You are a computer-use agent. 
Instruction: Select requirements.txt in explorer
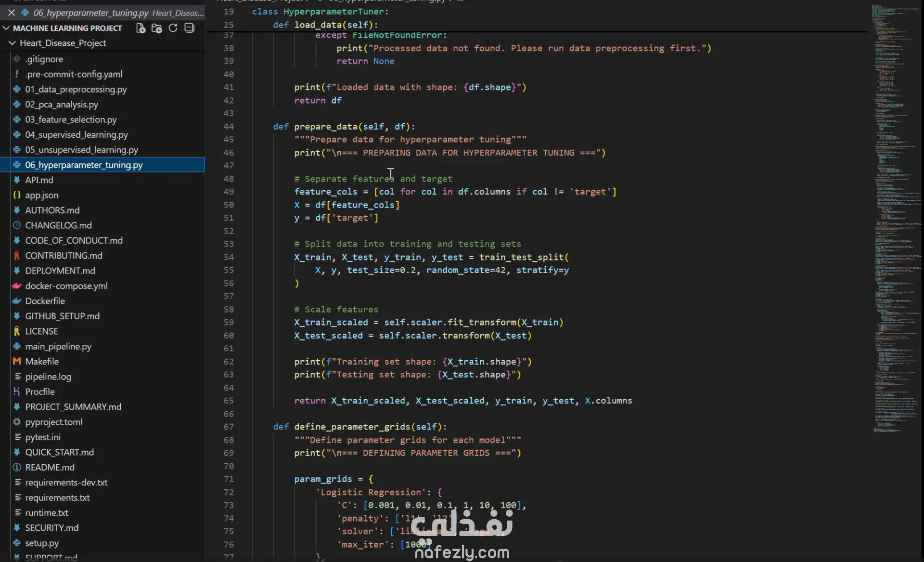point(57,497)
